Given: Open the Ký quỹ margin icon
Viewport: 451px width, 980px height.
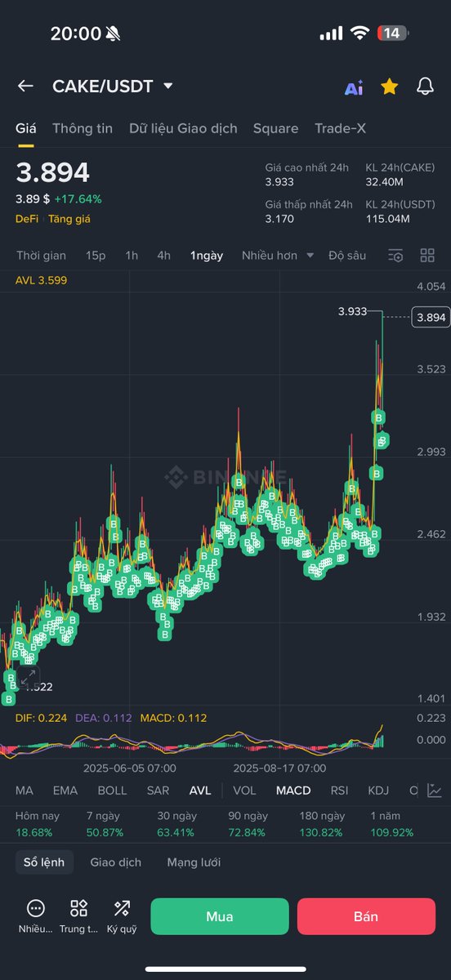Looking at the screenshot, I should (122, 916).
